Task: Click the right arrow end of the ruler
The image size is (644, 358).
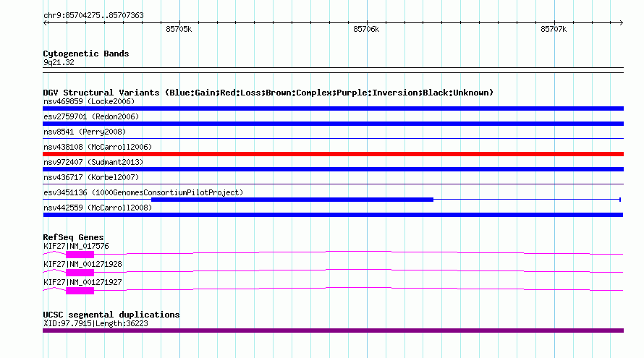Action: (x=621, y=22)
